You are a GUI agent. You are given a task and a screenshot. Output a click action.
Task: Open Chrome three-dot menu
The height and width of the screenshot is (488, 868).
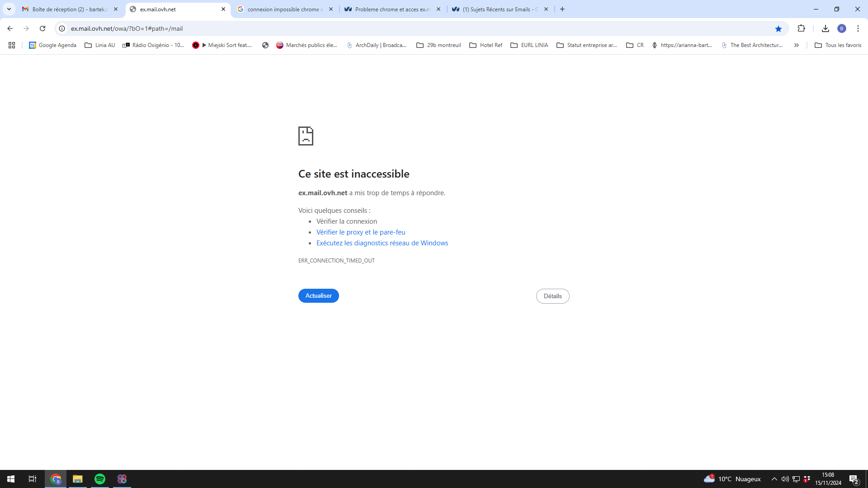858,28
